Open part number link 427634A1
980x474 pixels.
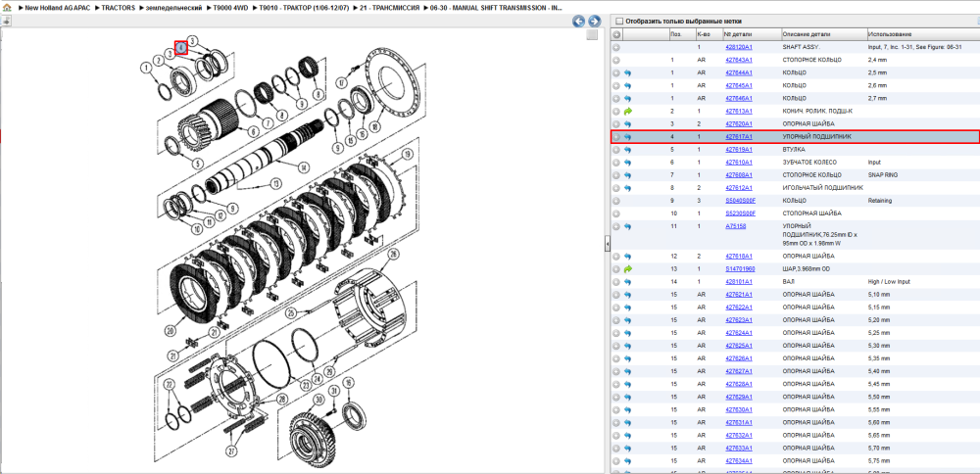pos(739,460)
